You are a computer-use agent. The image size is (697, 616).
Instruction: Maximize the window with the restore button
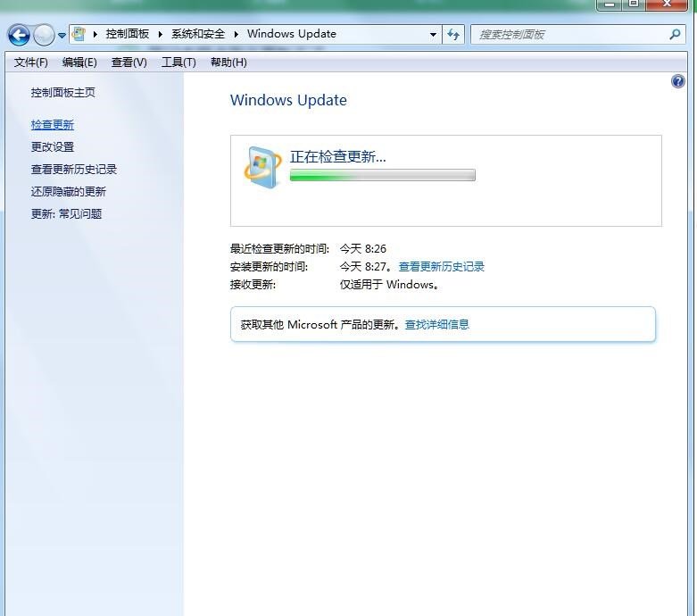click(634, 4)
